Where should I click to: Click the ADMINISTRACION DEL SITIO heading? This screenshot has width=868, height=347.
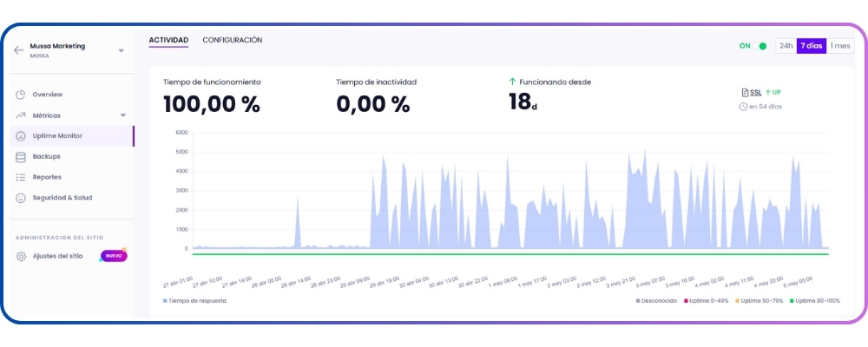pos(60,238)
